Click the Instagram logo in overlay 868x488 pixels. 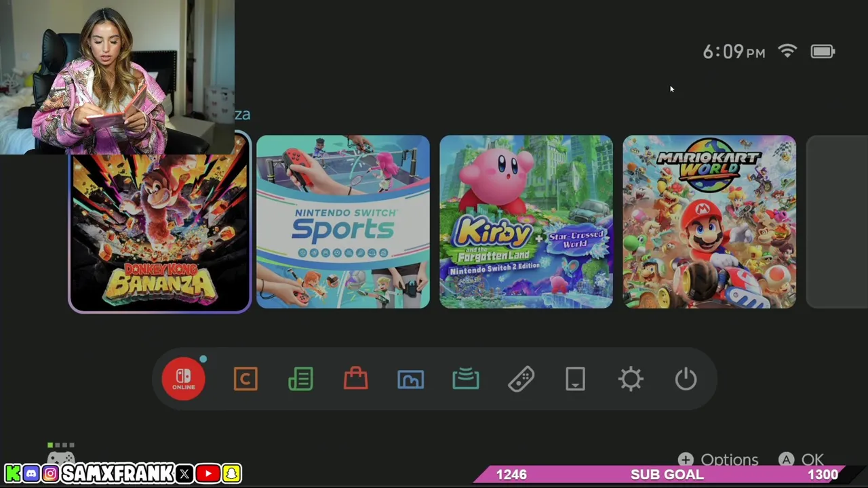point(50,473)
